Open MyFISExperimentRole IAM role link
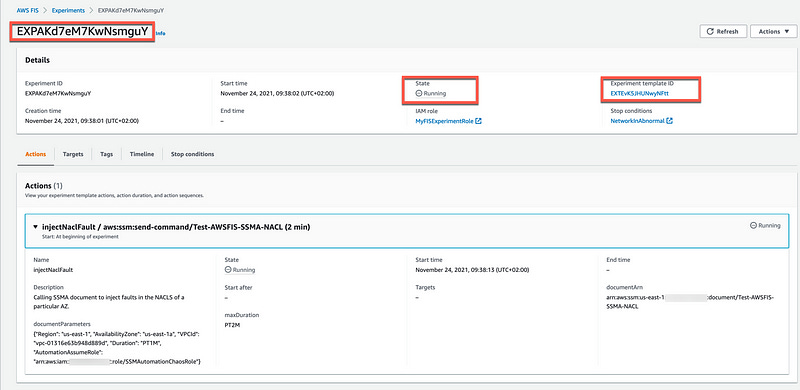The width and height of the screenshot is (800, 390). coord(444,121)
